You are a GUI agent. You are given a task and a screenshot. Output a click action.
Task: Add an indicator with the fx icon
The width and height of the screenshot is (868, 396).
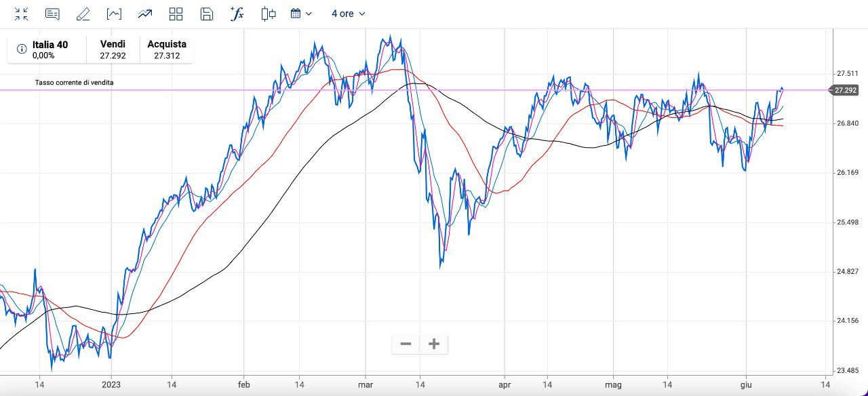[237, 14]
